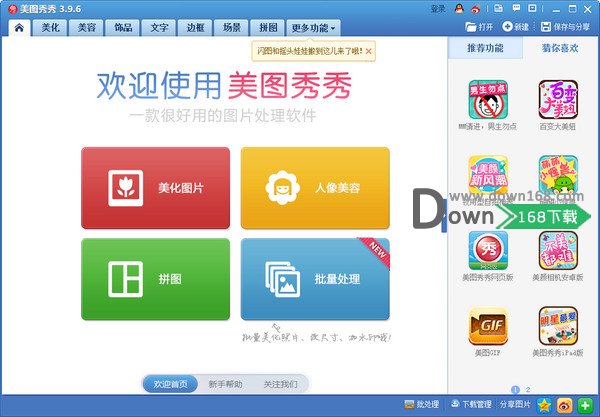Close the yellow notification tooltip

368,51
